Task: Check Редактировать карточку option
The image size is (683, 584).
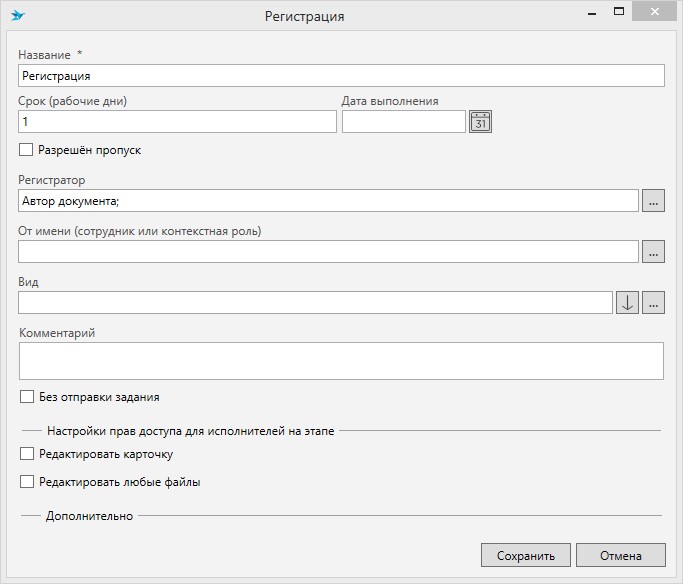Action: pos(26,454)
